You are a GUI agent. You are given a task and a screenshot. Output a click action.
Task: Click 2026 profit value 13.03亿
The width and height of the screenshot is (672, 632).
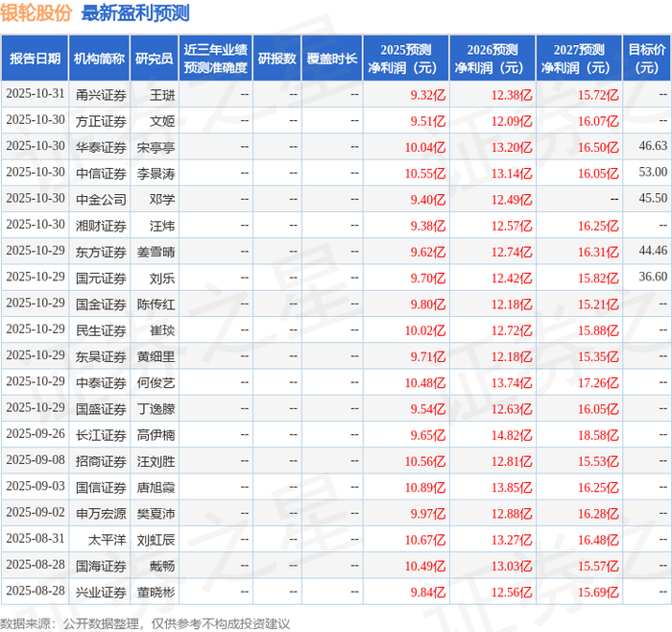pos(512,566)
